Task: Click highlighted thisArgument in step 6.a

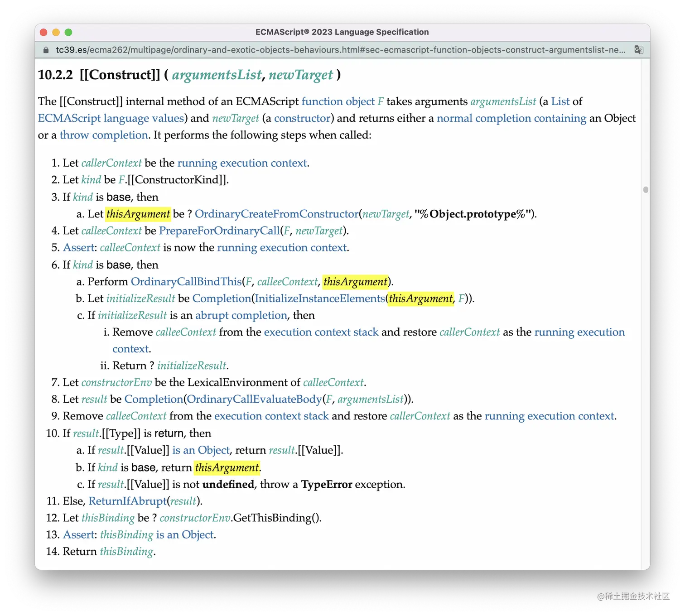Action: pyautogui.click(x=356, y=282)
